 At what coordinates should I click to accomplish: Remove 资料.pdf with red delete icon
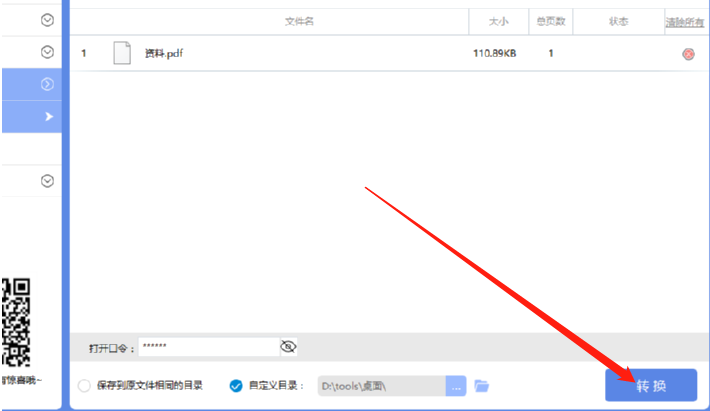point(688,54)
